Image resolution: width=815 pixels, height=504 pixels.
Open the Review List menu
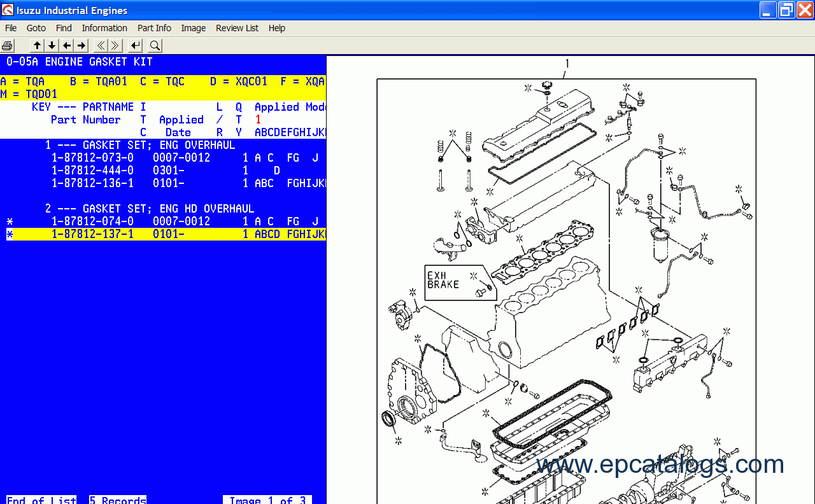[x=237, y=28]
